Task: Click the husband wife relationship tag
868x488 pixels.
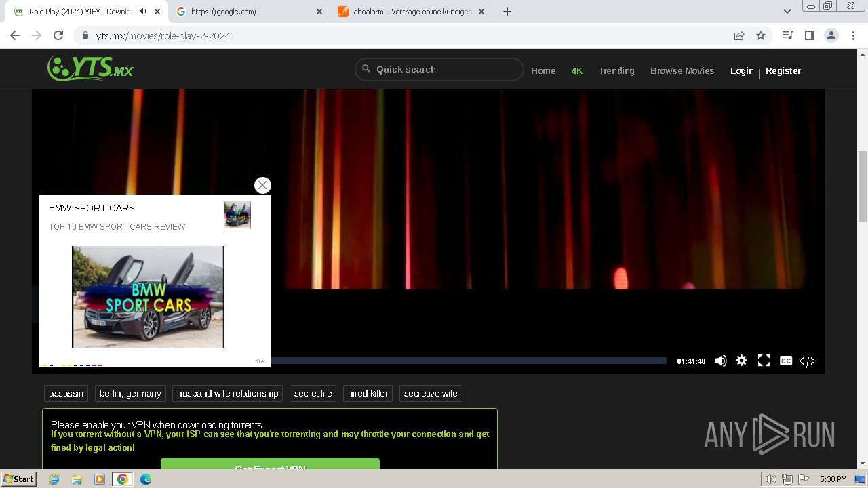Action: click(228, 393)
